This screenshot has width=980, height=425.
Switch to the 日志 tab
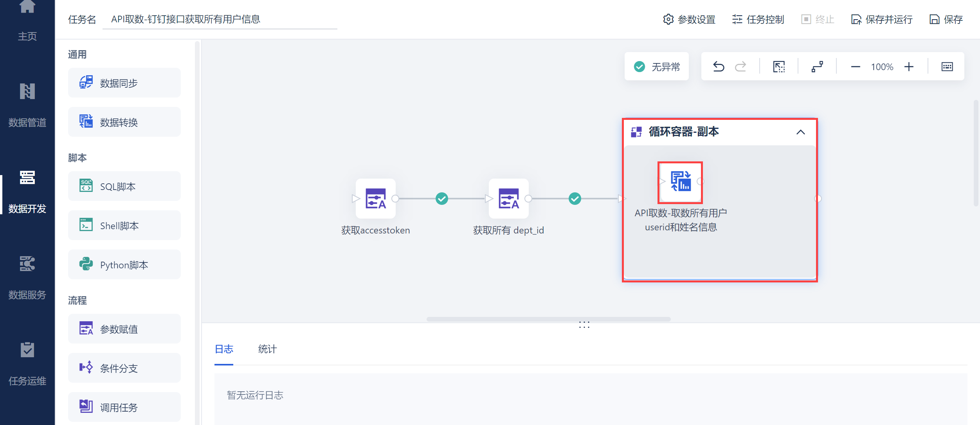(224, 349)
